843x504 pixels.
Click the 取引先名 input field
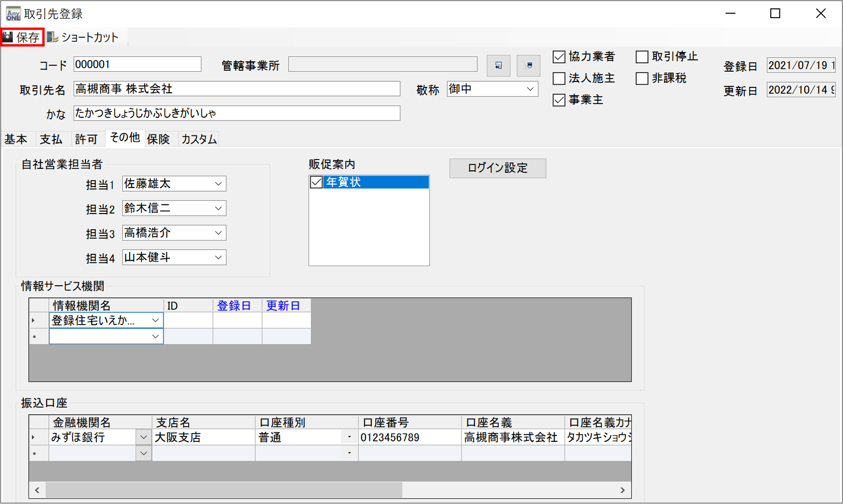237,89
